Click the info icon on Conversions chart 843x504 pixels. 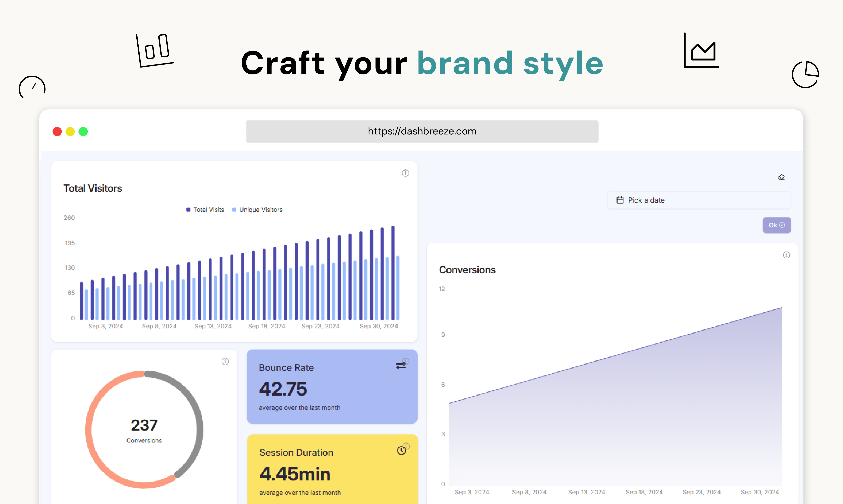786,255
